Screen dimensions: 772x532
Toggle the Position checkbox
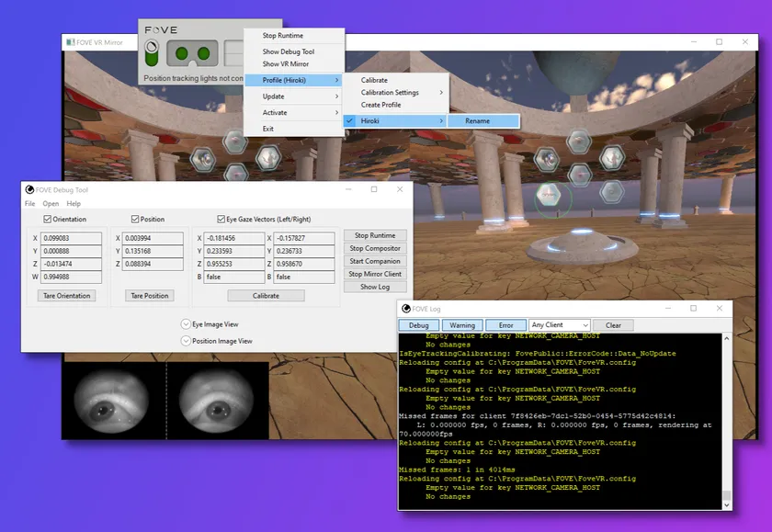pos(135,220)
